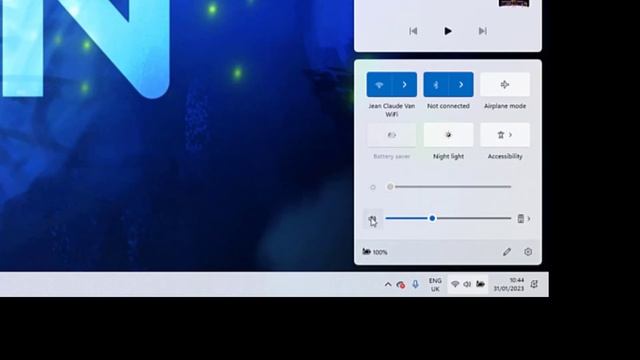Viewport: 640px width, 360px height.
Task: Skip to next track
Action: coord(482,31)
